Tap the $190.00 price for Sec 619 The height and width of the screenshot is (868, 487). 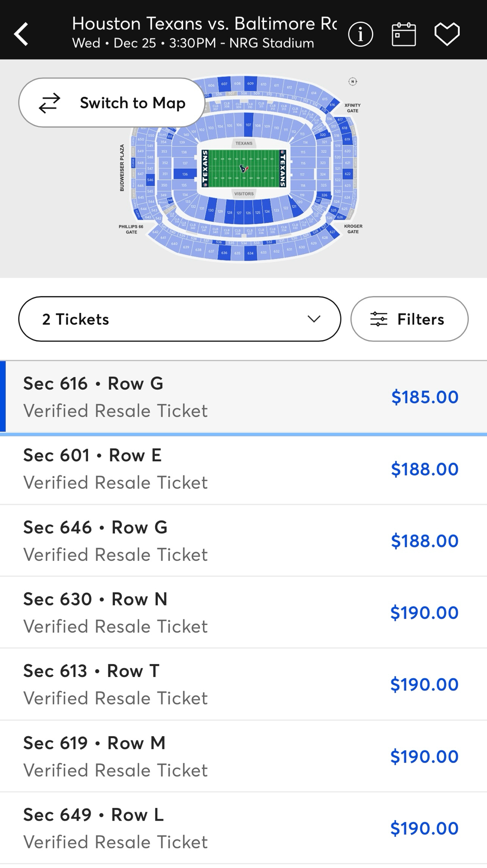(x=424, y=756)
